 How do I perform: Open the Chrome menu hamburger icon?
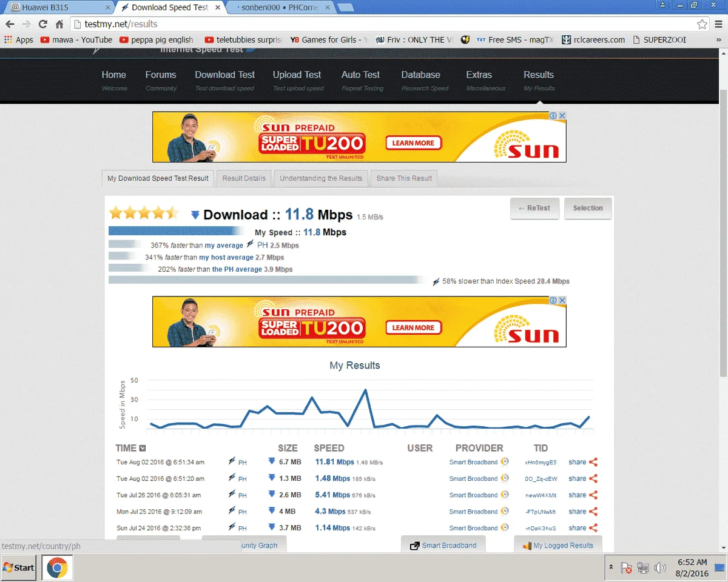point(720,24)
